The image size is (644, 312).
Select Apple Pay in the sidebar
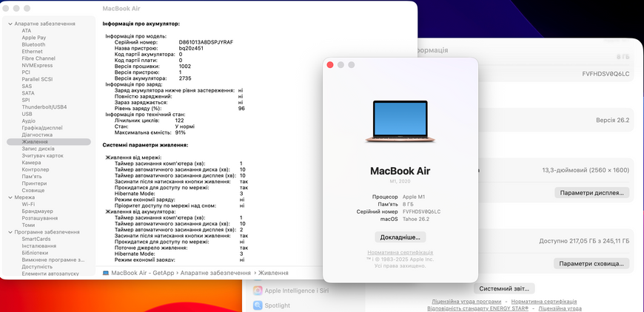[33, 38]
